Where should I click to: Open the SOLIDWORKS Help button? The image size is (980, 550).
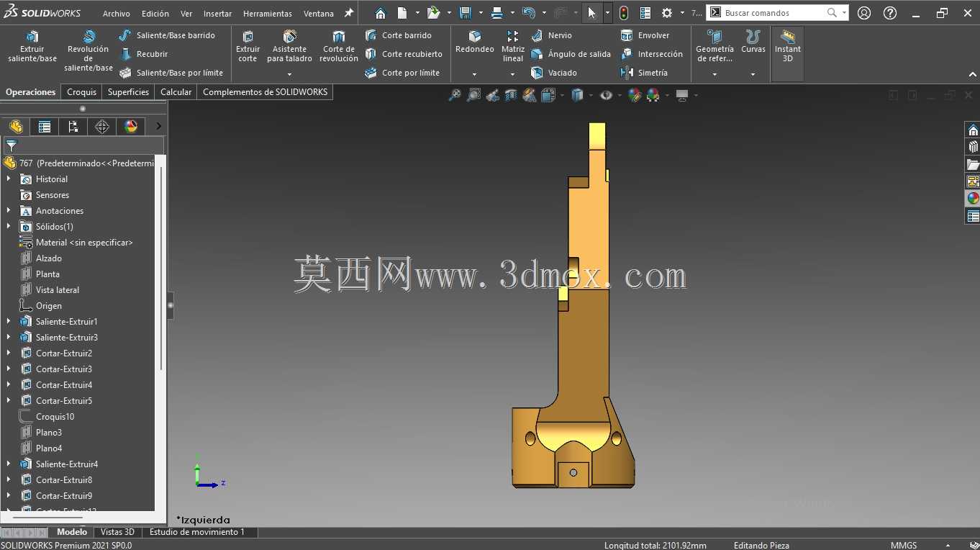tap(890, 13)
